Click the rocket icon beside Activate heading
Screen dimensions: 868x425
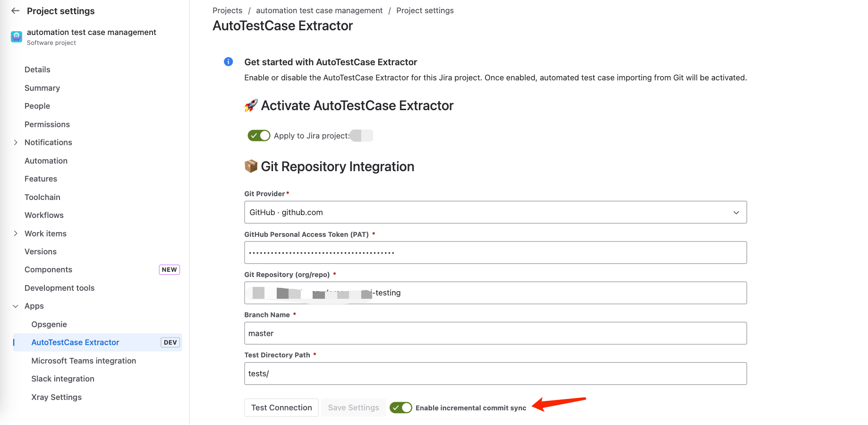click(251, 105)
